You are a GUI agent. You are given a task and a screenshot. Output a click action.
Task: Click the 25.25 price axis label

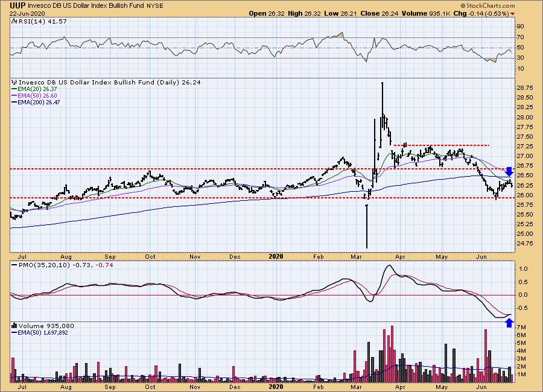pos(525,224)
